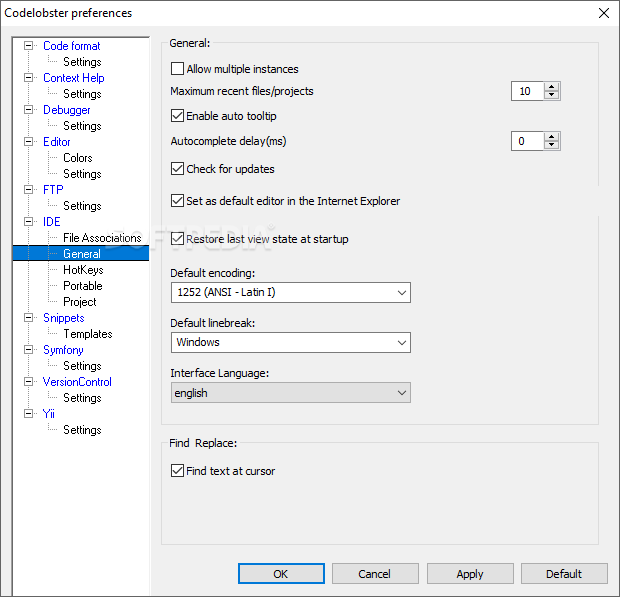Open the HotKeys preferences page
620x597 pixels.
(83, 270)
